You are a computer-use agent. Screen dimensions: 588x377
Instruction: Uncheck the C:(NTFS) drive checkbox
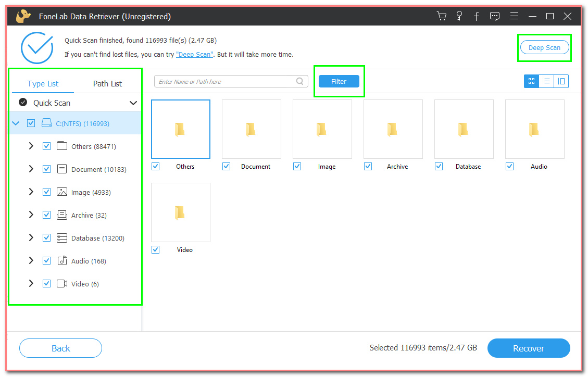[31, 123]
